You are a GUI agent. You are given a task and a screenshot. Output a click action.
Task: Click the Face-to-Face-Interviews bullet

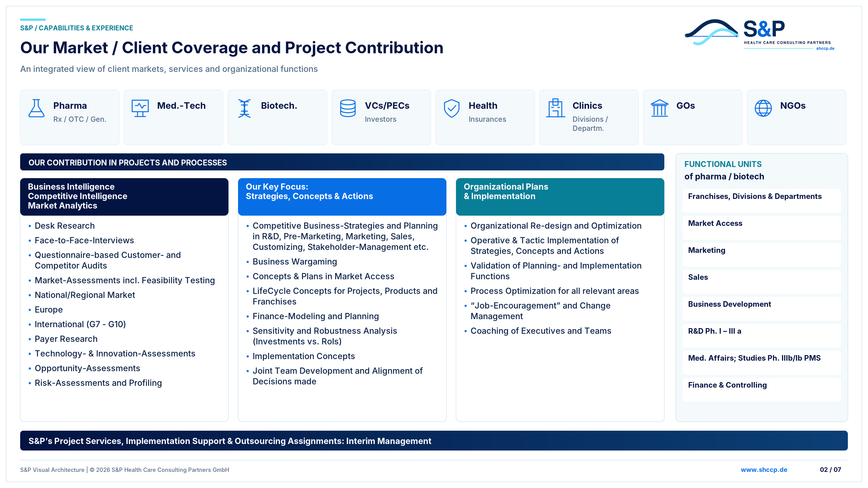coord(84,240)
